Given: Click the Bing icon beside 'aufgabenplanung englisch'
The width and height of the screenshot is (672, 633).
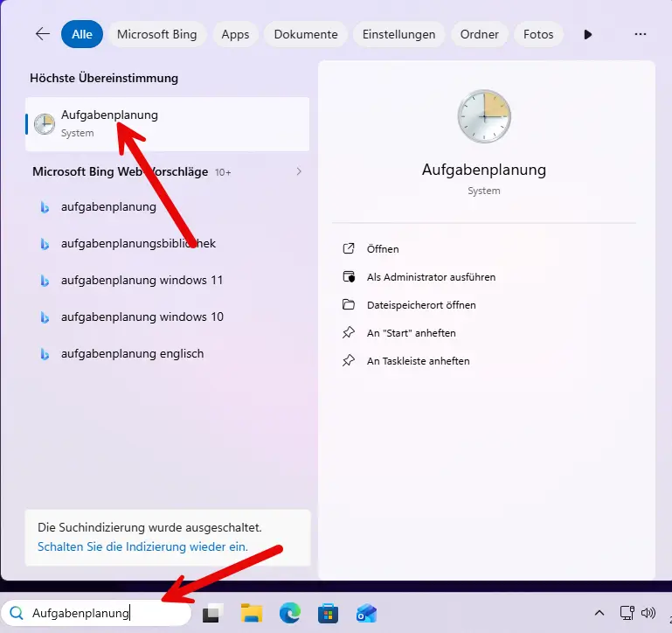Looking at the screenshot, I should point(45,355).
